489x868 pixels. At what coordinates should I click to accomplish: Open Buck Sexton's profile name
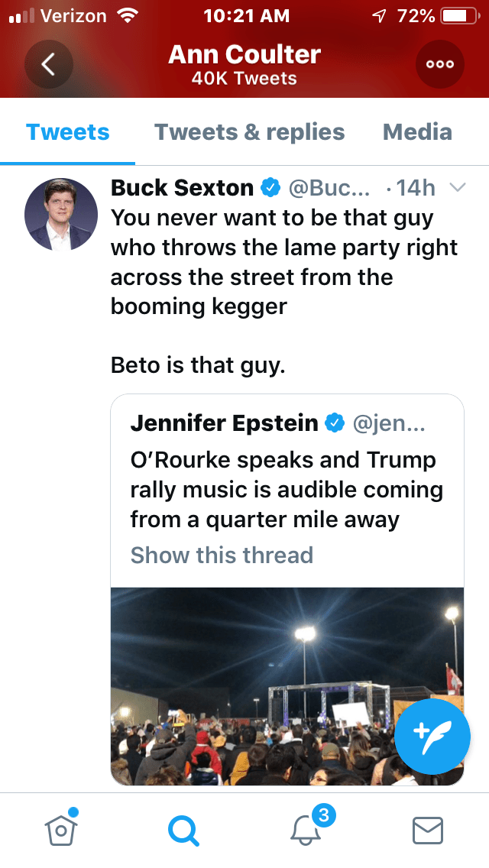click(182, 188)
